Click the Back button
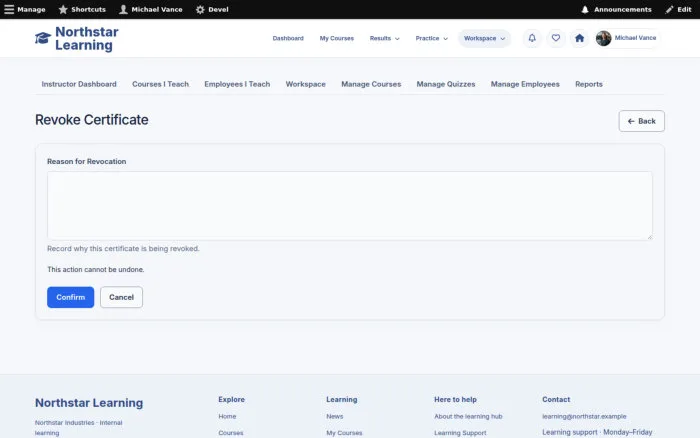Viewport: 700px width, 438px height. (642, 121)
